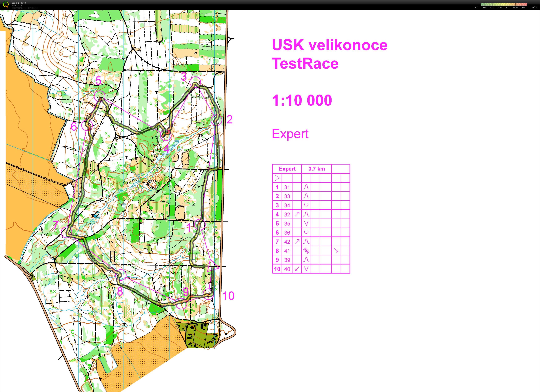Click the "USK velikonoce" title text
Viewport: 540px width, 392px height.
click(x=330, y=45)
